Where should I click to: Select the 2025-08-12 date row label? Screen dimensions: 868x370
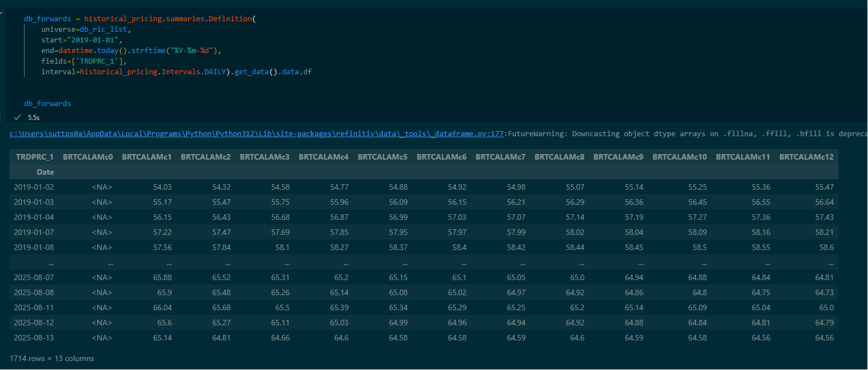[34, 323]
